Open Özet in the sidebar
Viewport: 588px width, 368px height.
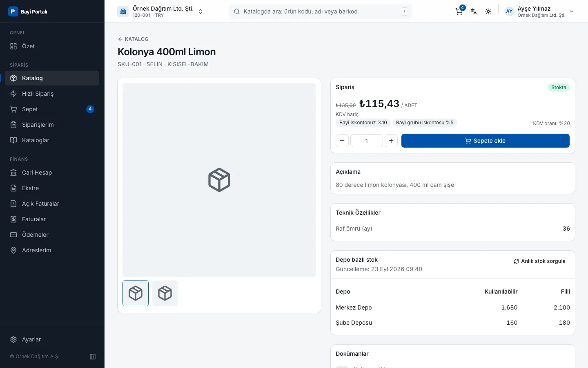(x=52, y=46)
